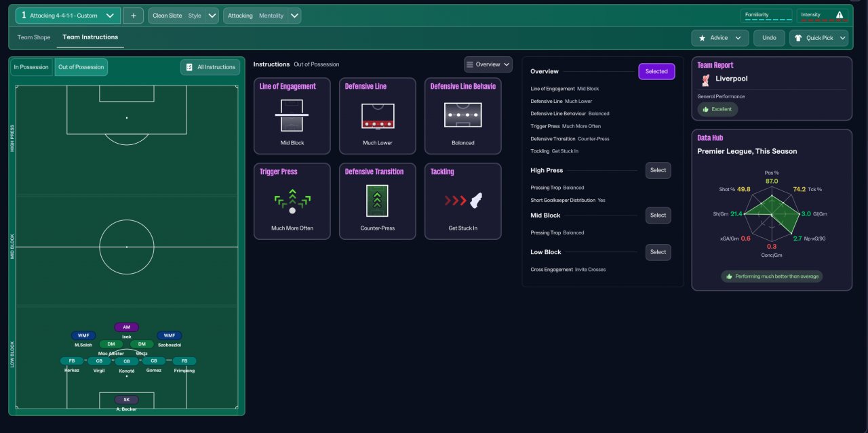The image size is (868, 433).
Task: Toggle the Selected button in Overview
Action: point(656,71)
